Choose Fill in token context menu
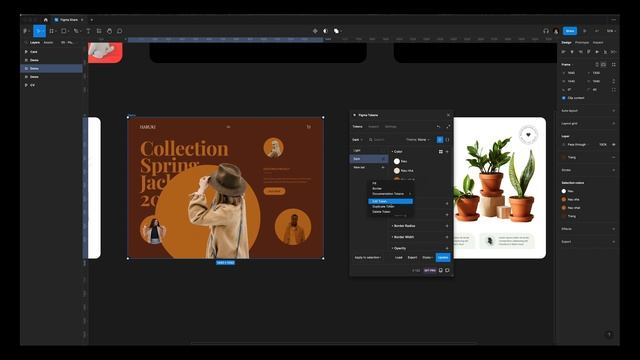 374,183
